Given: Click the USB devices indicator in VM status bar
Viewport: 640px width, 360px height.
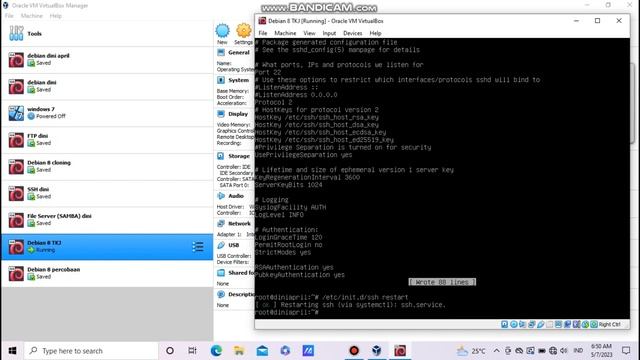Looking at the screenshot, I should point(541,324).
